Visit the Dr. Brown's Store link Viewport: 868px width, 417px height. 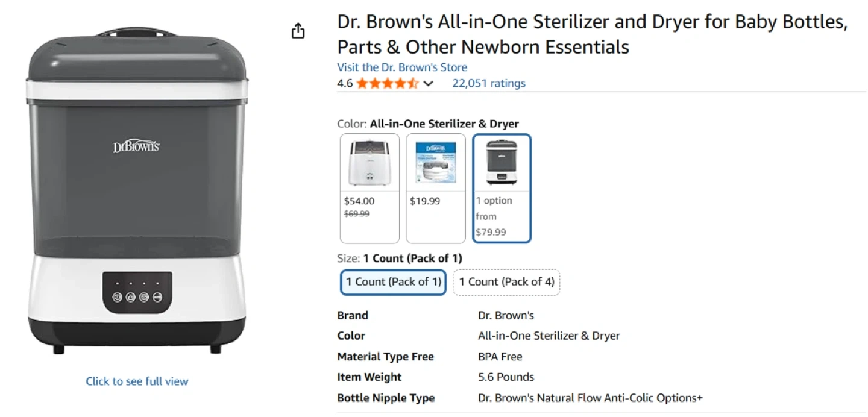click(402, 67)
